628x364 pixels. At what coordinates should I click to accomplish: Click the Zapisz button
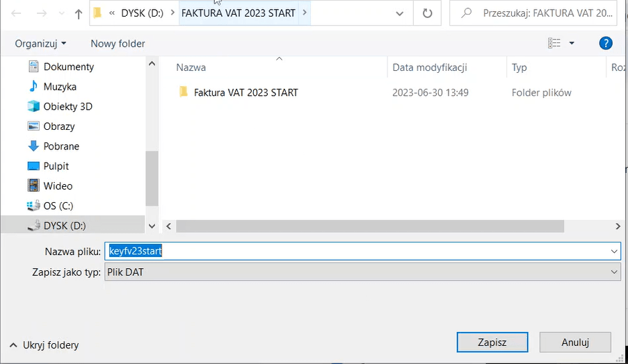pos(492,342)
